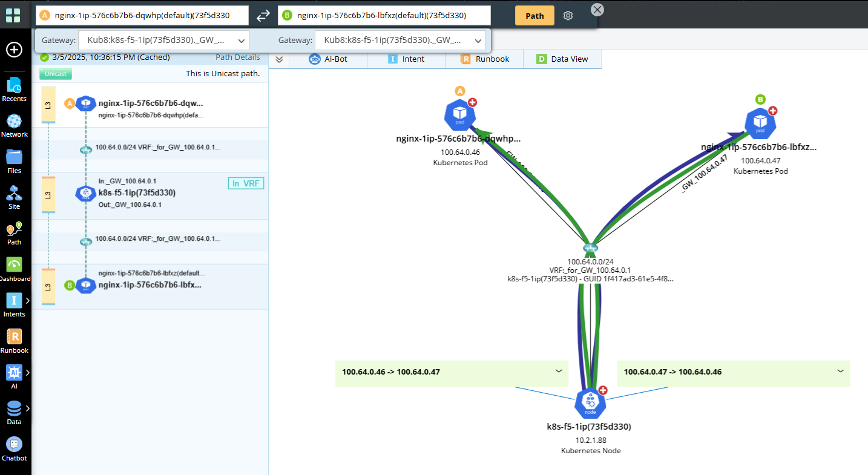Click the orange Path button

click(x=534, y=16)
